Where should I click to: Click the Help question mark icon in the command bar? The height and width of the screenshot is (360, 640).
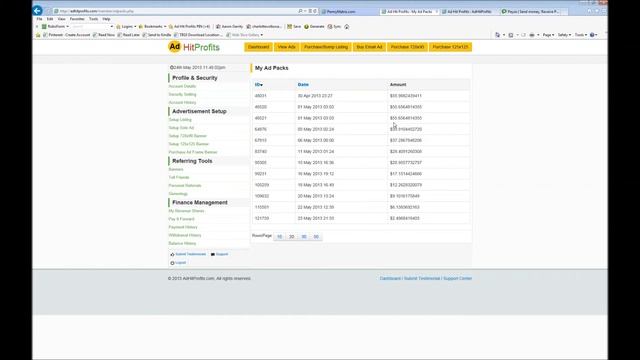(x=593, y=35)
